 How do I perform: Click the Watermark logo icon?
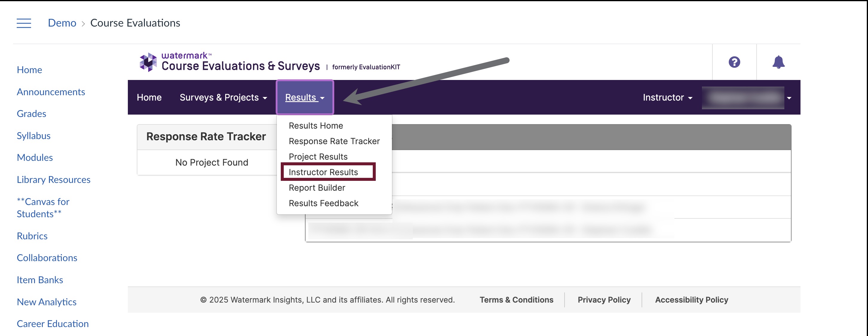[148, 62]
